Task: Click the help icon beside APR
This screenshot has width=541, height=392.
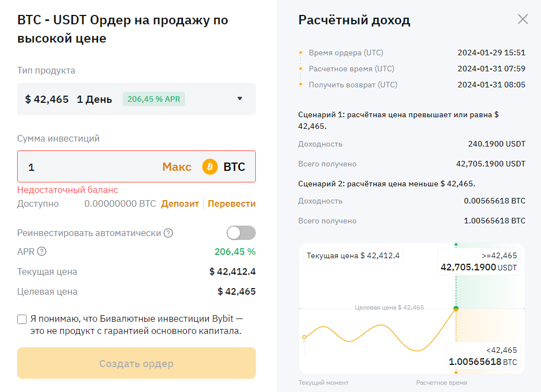Action: click(41, 252)
